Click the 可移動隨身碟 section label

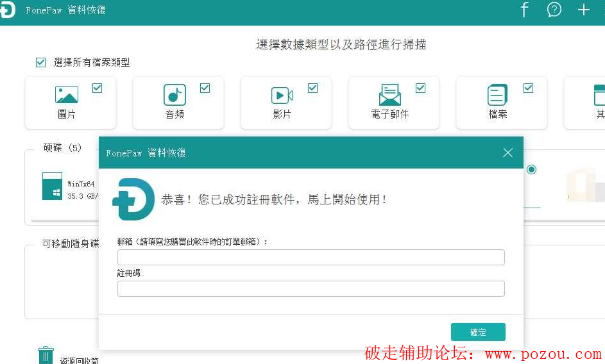click(71, 244)
